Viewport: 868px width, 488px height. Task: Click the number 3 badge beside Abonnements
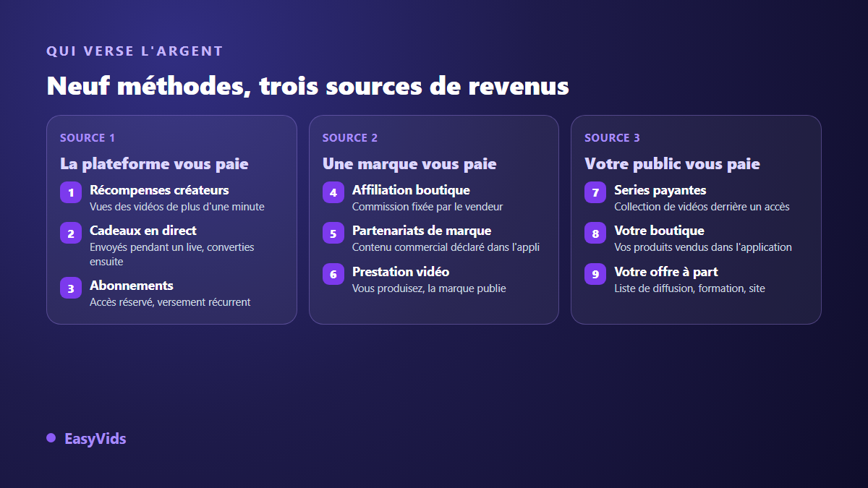(71, 288)
